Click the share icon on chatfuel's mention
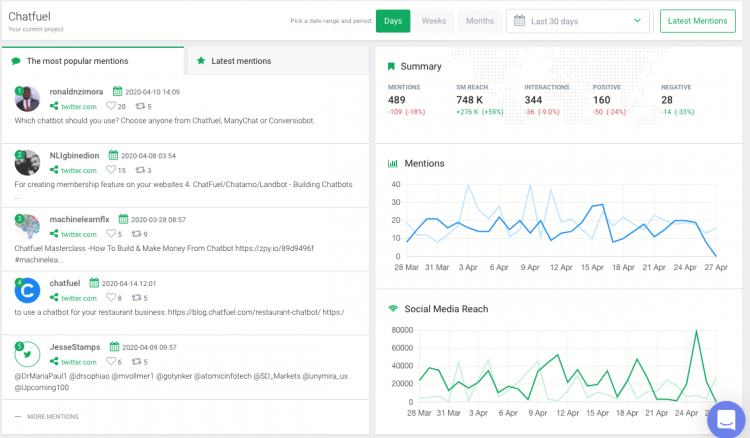Viewport: 750px width, 438px height. click(54, 297)
